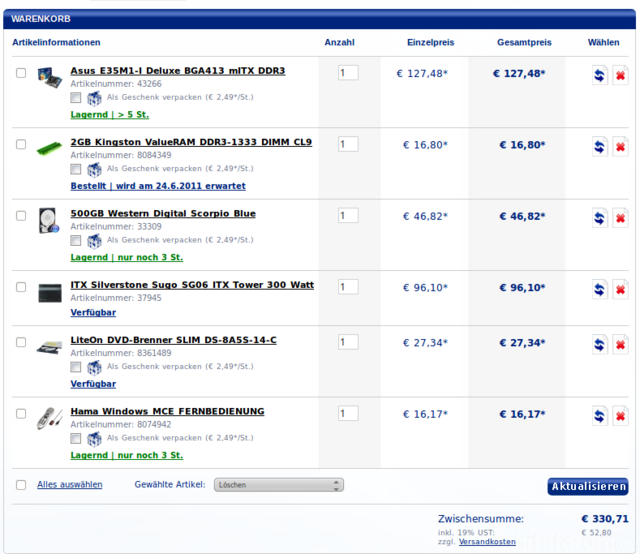Refresh the Kingston ValueRAM row
This screenshot has height=554, width=640.
point(600,147)
